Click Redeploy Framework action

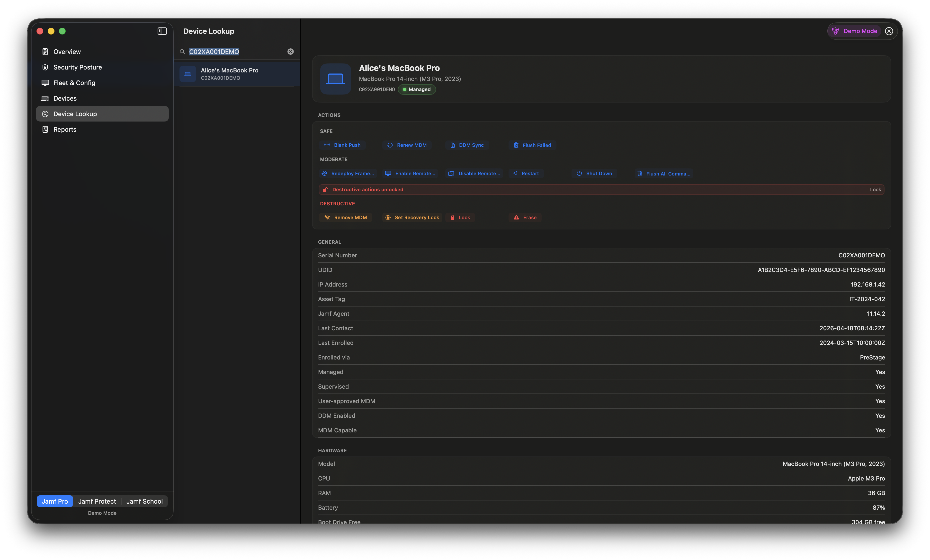348,174
